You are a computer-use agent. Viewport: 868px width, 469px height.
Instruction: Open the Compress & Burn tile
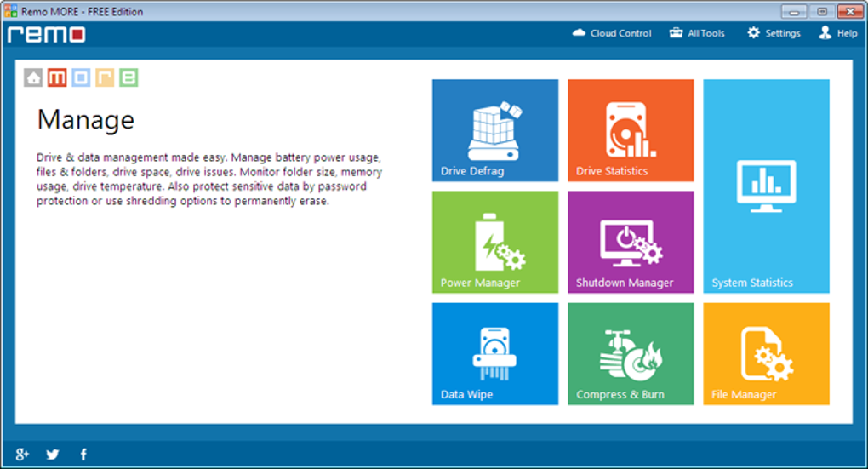[x=631, y=354]
